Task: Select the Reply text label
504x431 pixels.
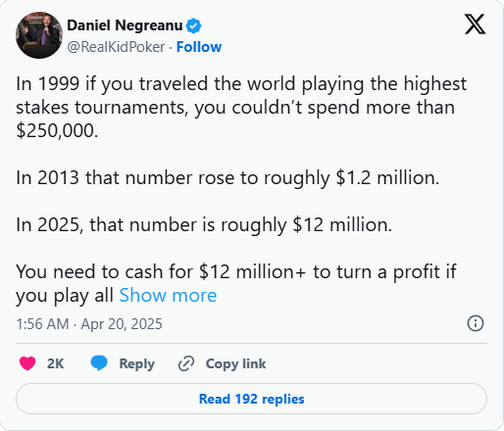Action: pyautogui.click(x=136, y=364)
